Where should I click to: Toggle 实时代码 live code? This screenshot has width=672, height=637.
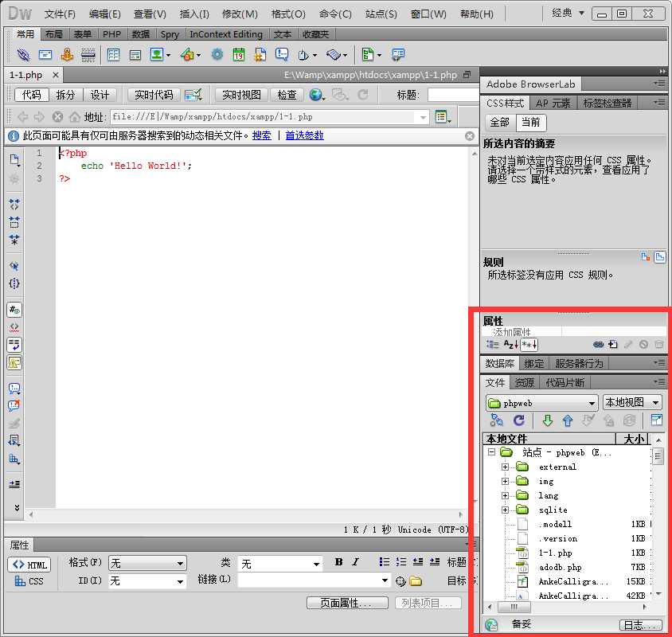(x=154, y=95)
